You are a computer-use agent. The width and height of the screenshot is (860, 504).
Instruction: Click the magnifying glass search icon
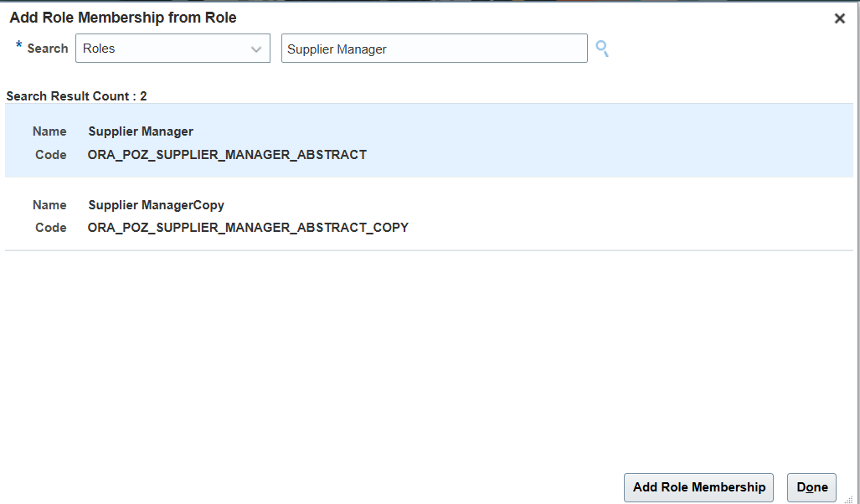601,49
